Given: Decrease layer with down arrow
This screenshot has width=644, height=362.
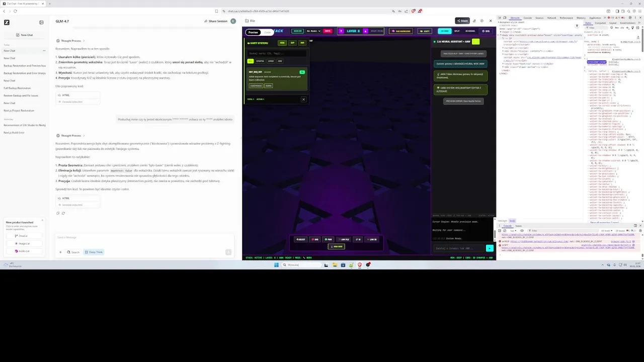Looking at the screenshot, I should pos(341,31).
